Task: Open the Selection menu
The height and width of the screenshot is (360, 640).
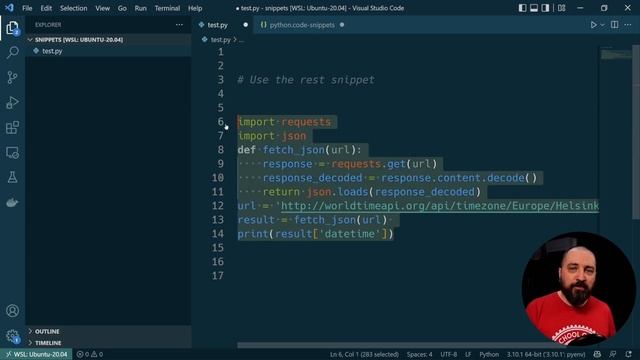Action: pos(73,8)
